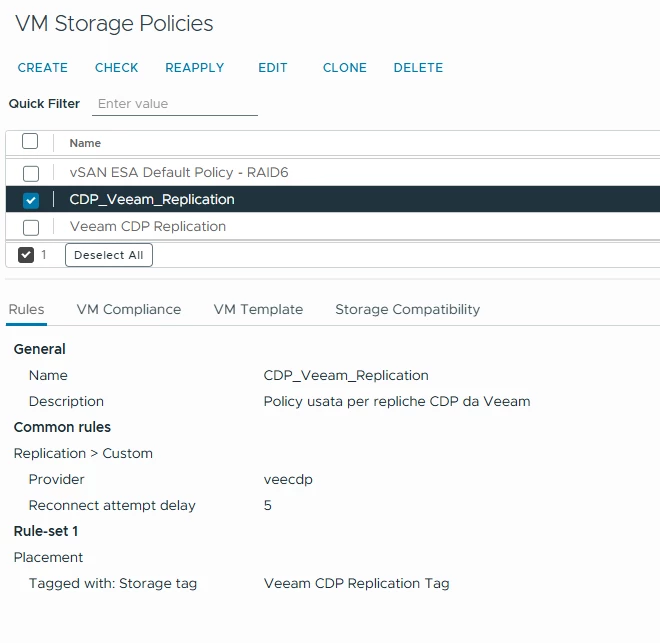Select the vSAN ESA Default Policy row
This screenshot has width=660, height=643.
(x=333, y=173)
